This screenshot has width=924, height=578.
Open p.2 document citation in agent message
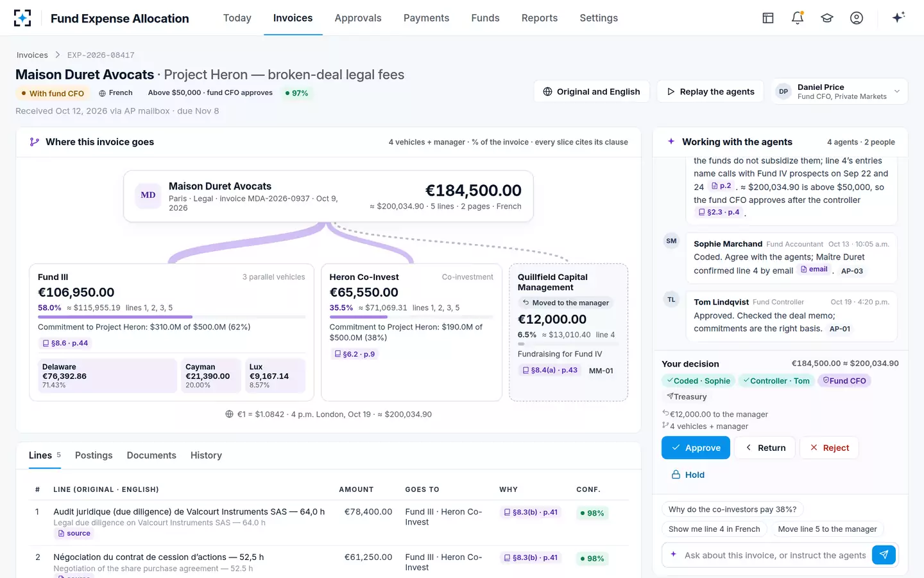click(x=721, y=186)
